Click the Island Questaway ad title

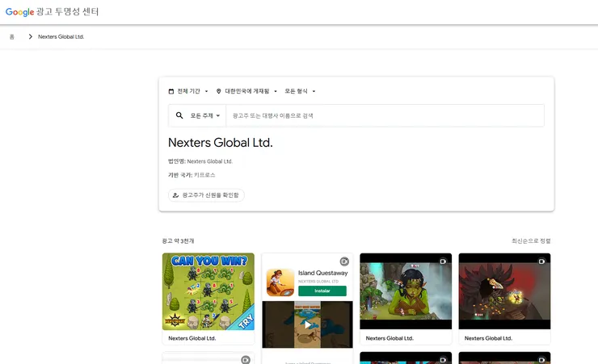(323, 273)
